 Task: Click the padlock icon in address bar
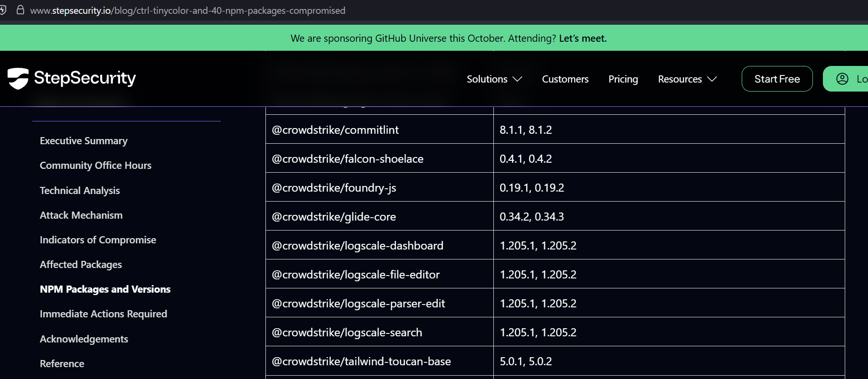coord(20,10)
